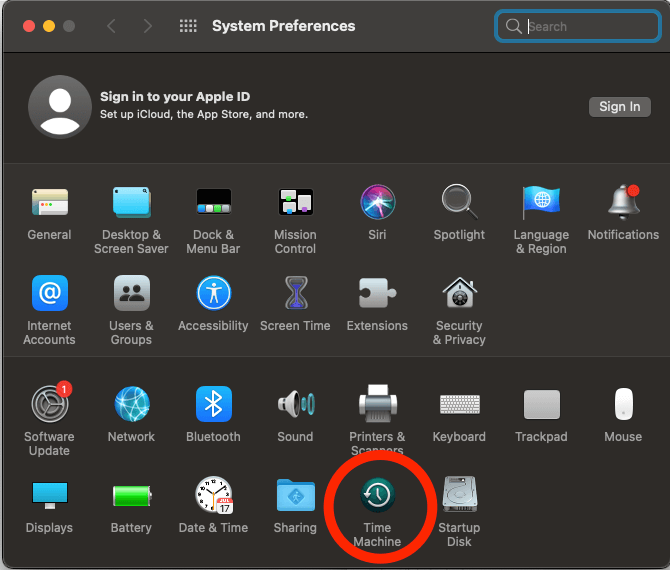Image resolution: width=670 pixels, height=570 pixels.
Task: Click the Apple ID avatar picture
Action: pyautogui.click(x=60, y=107)
